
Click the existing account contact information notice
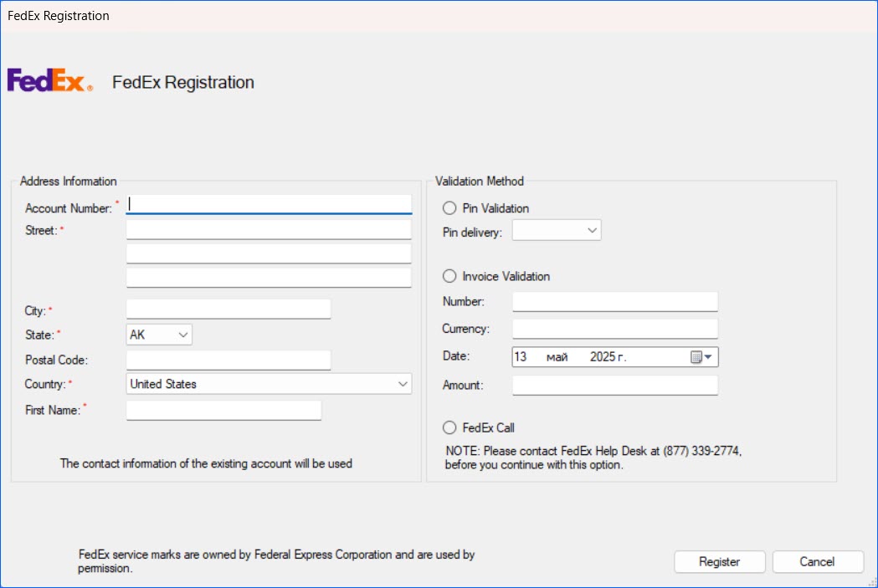[206, 463]
